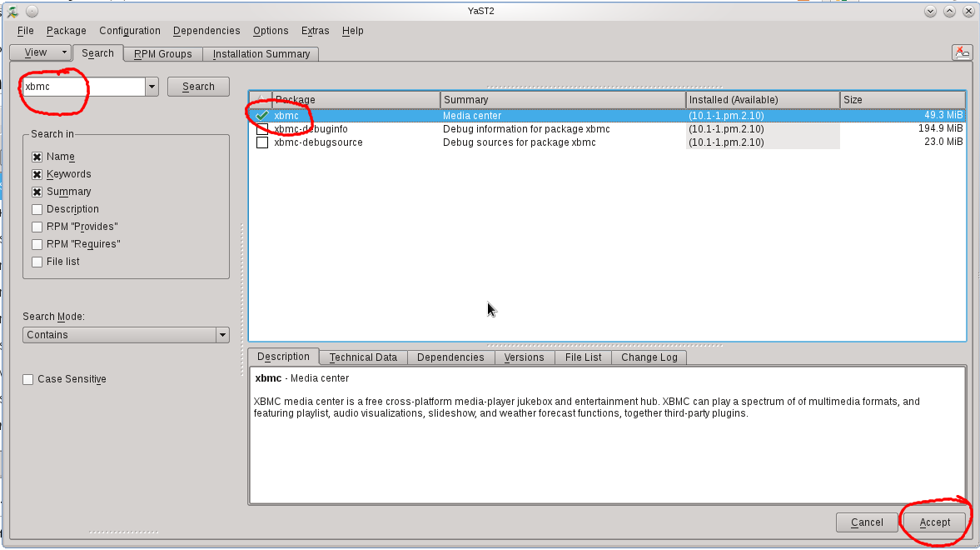Sort by the Package column header

click(356, 99)
